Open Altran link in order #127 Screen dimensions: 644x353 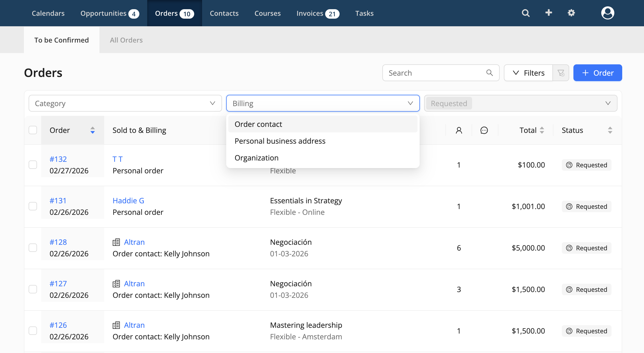[x=134, y=284]
